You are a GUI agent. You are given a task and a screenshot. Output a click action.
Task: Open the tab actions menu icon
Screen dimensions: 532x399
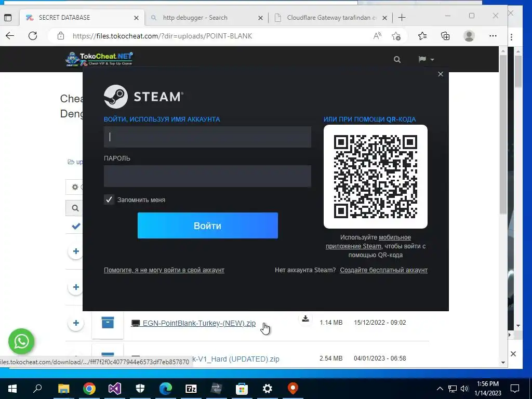[7, 18]
